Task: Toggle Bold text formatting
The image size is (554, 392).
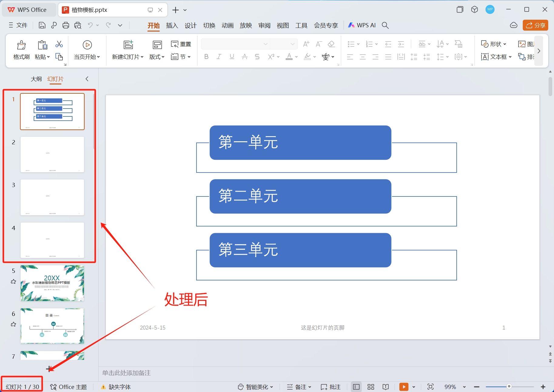Action: tap(206, 57)
